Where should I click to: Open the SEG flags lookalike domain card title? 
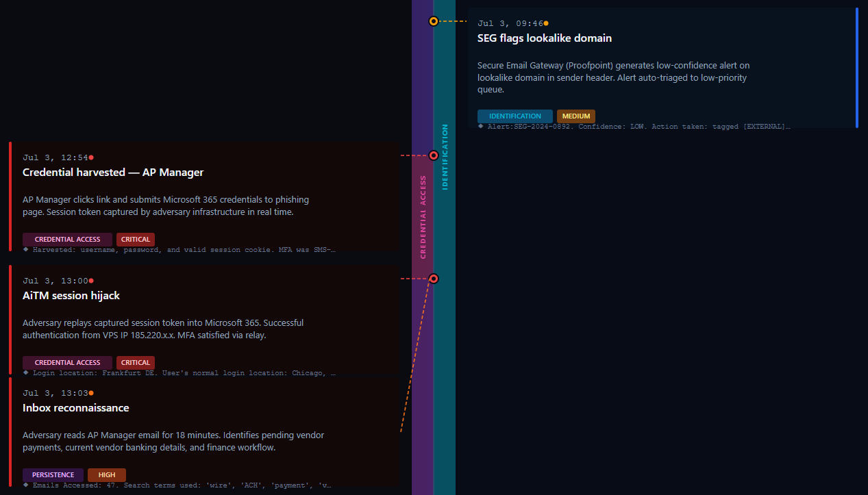545,38
